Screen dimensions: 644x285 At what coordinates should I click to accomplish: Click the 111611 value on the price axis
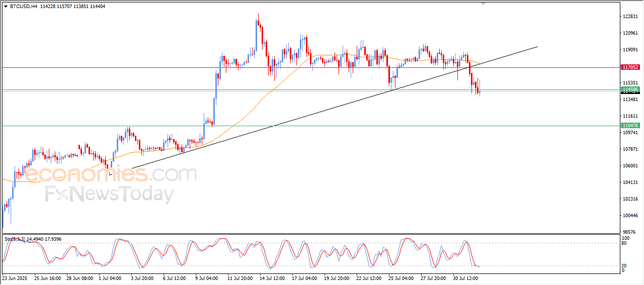[630, 116]
